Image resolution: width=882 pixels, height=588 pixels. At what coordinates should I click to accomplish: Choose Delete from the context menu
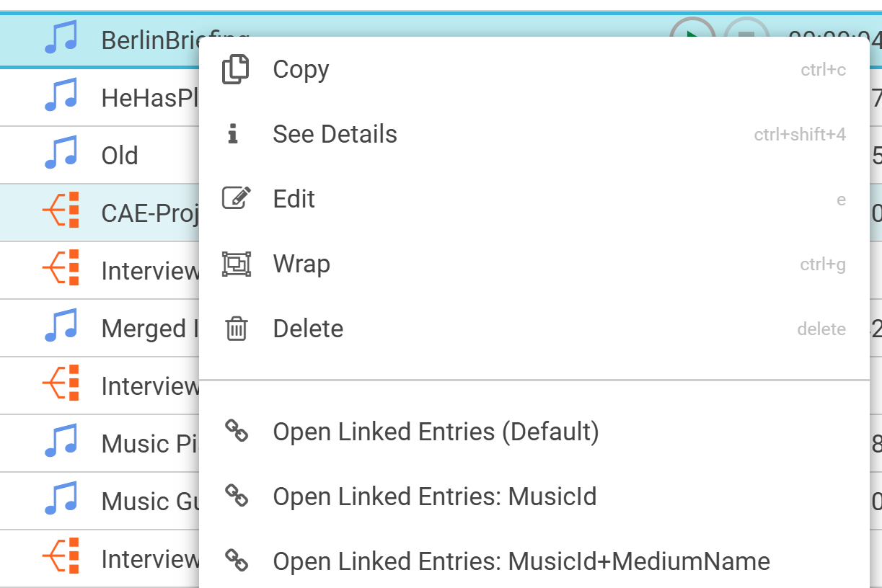(308, 329)
